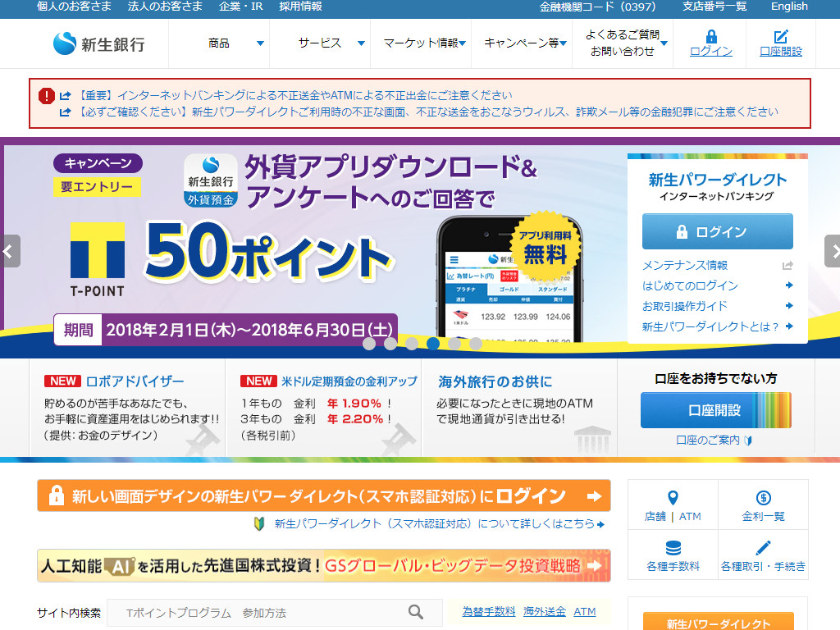Click the lock icon above ログイン in header

[711, 37]
